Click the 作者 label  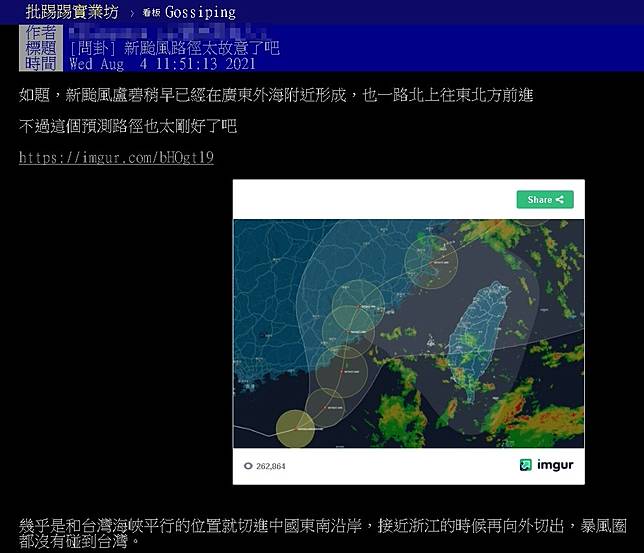coord(41,32)
